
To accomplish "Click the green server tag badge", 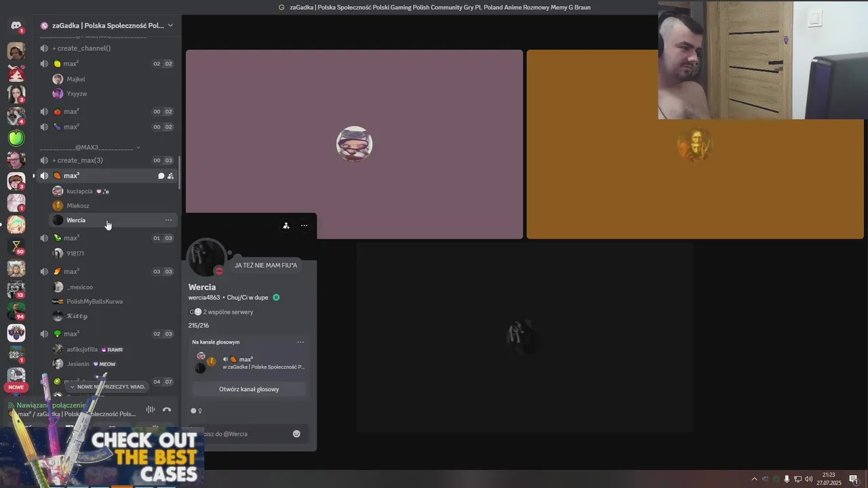I will tap(276, 298).
